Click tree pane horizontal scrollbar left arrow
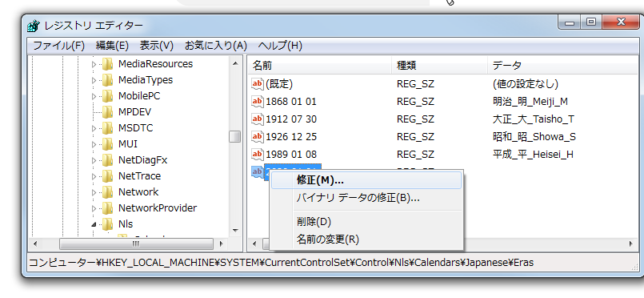Image resolution: width=644 pixels, height=298 pixels. click(x=35, y=244)
